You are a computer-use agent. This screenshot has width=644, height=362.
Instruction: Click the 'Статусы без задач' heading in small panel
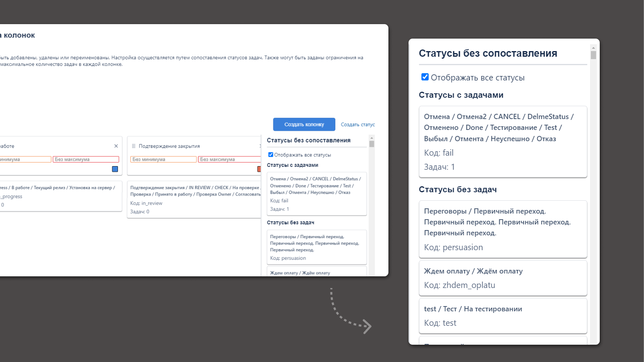290,222
